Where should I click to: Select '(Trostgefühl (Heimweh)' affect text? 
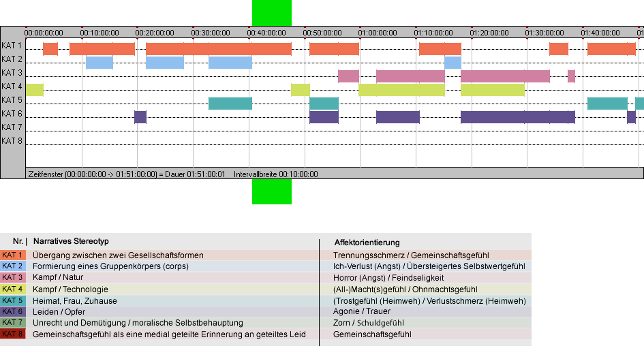tap(377, 300)
